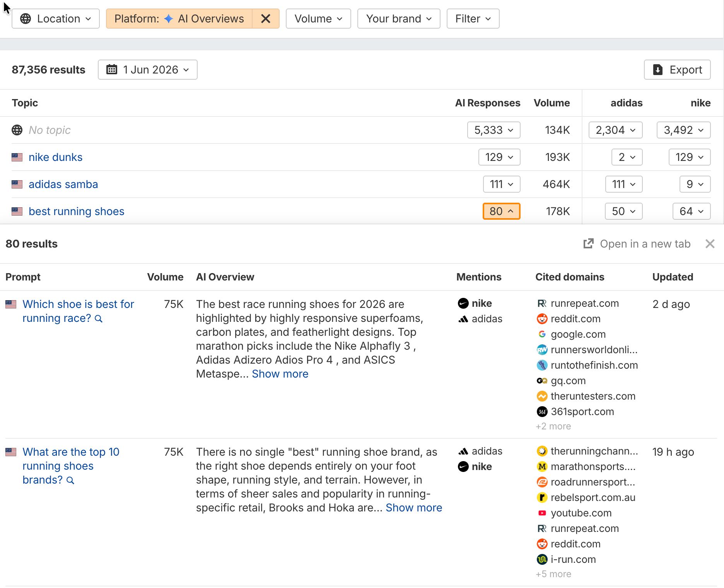Click the roadrunnersport... cited domain
This screenshot has height=588, width=724.
point(593,482)
